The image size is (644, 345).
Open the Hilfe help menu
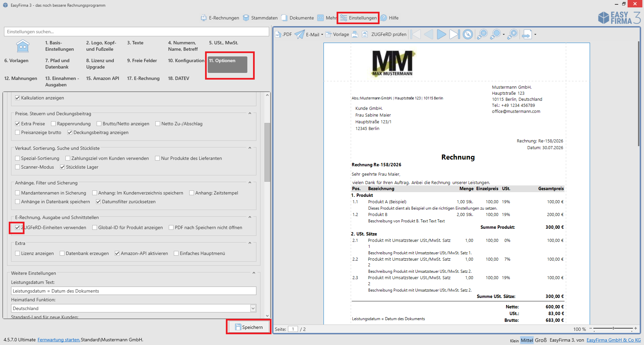tap(390, 18)
